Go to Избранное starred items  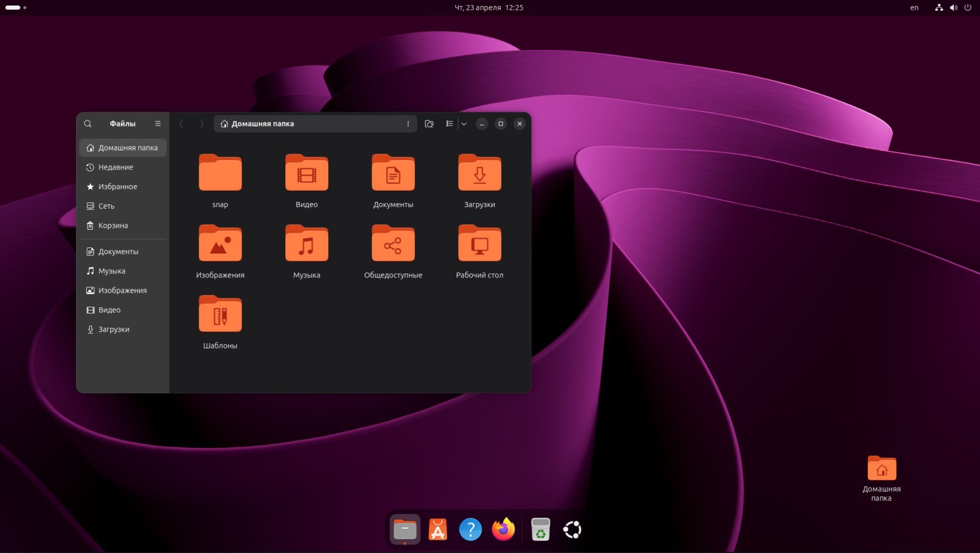117,187
